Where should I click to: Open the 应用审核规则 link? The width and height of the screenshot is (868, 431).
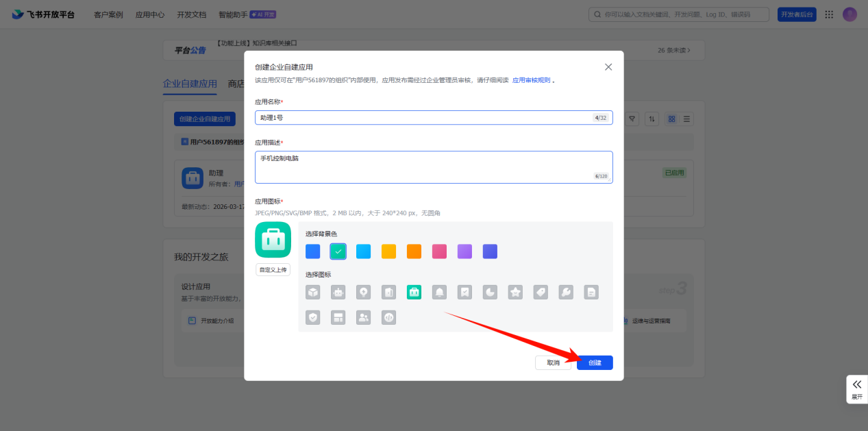531,80
